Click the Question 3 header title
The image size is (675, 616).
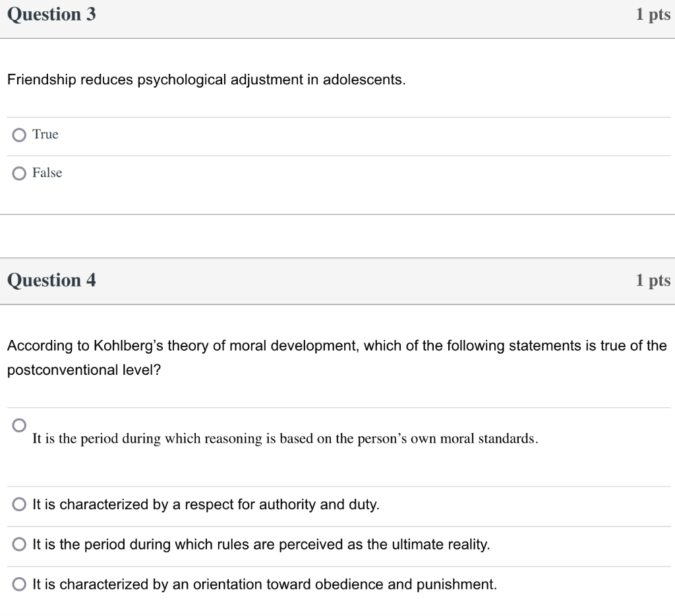click(x=51, y=14)
